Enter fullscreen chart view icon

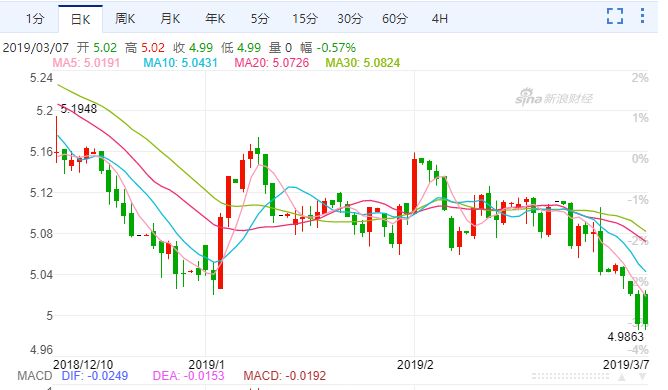point(615,16)
